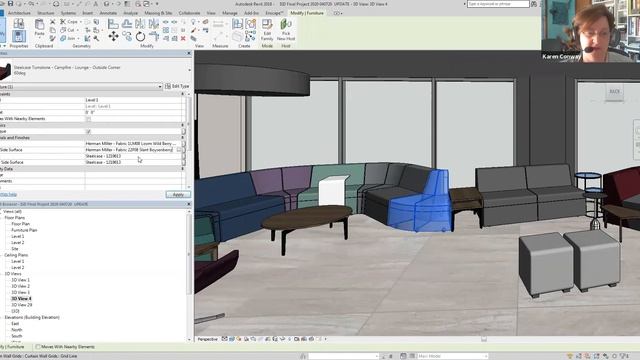Open the Manage ribbon tab
This screenshot has width=640, height=360.
pyautogui.click(x=229, y=13)
